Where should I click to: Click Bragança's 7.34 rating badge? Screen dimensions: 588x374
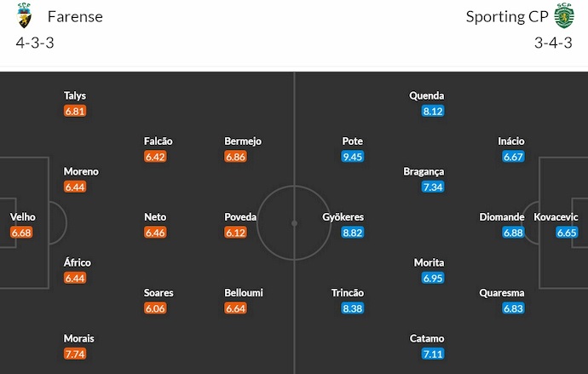432,187
